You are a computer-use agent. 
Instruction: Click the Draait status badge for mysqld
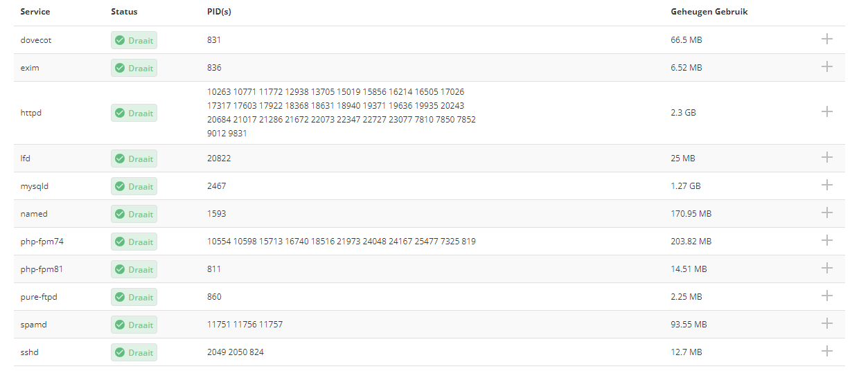134,186
